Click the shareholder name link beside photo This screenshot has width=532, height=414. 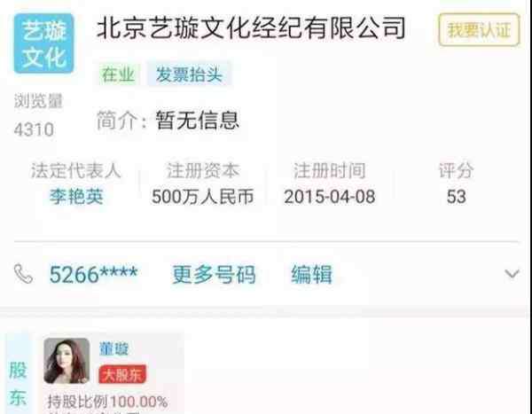point(114,349)
